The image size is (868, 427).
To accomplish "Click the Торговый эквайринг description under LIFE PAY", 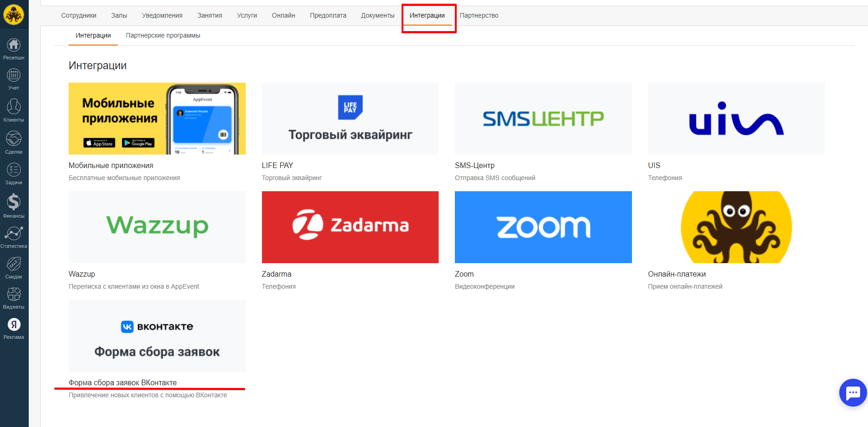I will 292,178.
